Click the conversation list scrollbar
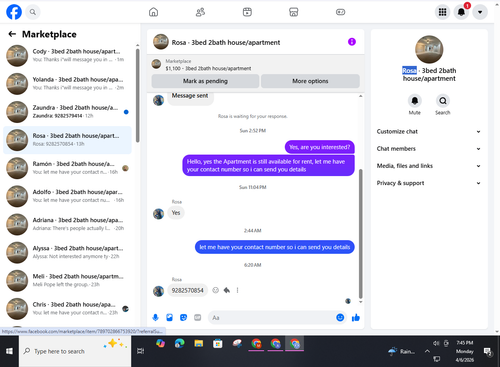This screenshot has width=500, height=367. tap(137, 95)
